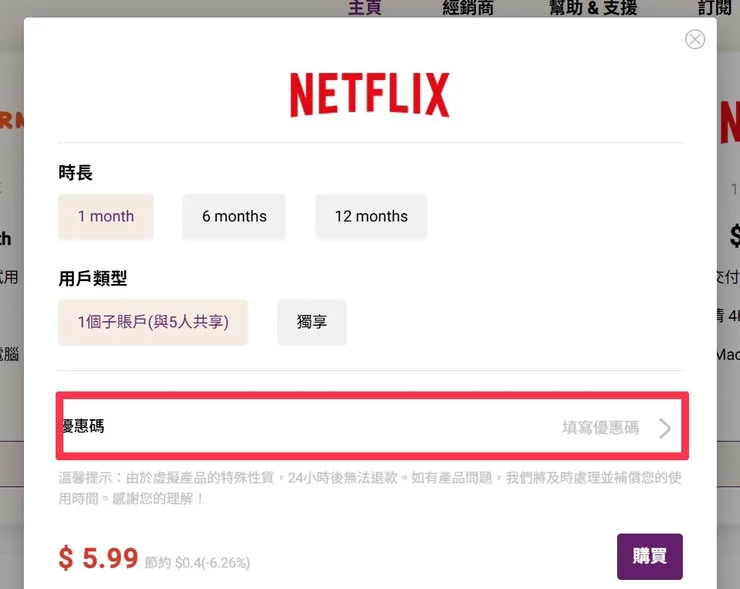740x589 pixels.
Task: Open the 主頁 tab in background page
Action: 364,8
